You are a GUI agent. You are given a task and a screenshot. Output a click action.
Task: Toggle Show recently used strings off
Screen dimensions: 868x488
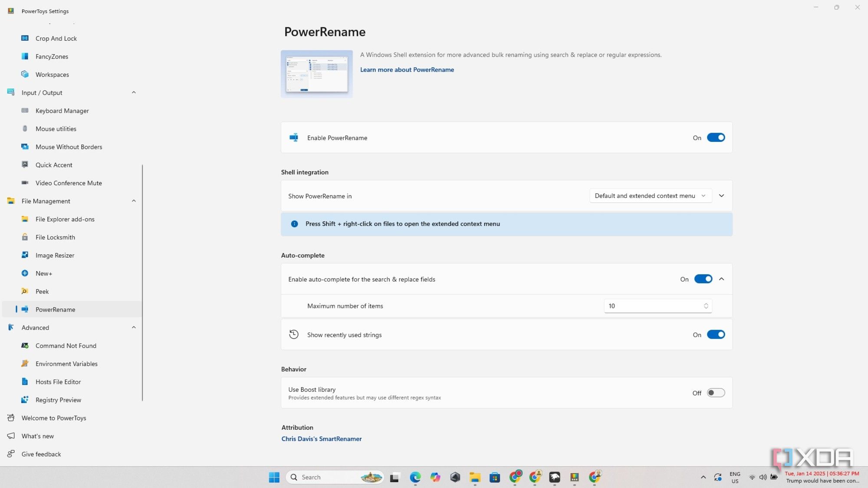pos(716,334)
